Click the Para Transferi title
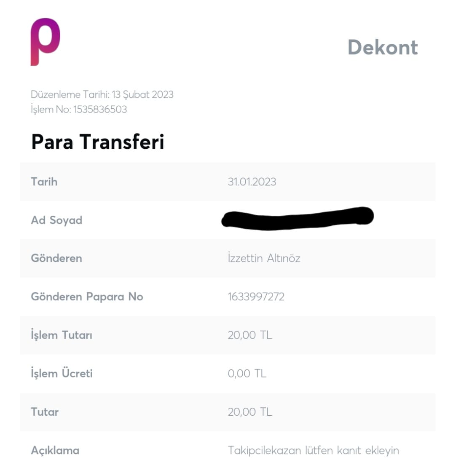The width and height of the screenshot is (453, 476). (97, 142)
